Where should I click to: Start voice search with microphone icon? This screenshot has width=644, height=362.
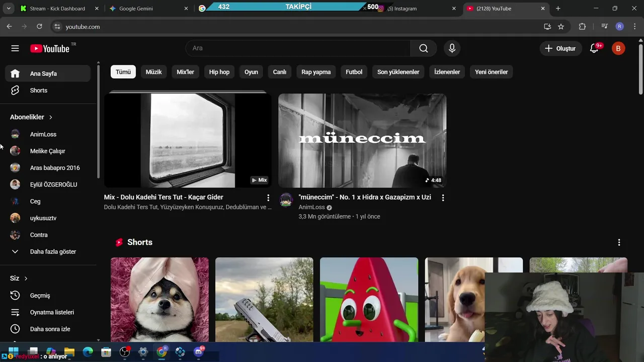click(452, 48)
